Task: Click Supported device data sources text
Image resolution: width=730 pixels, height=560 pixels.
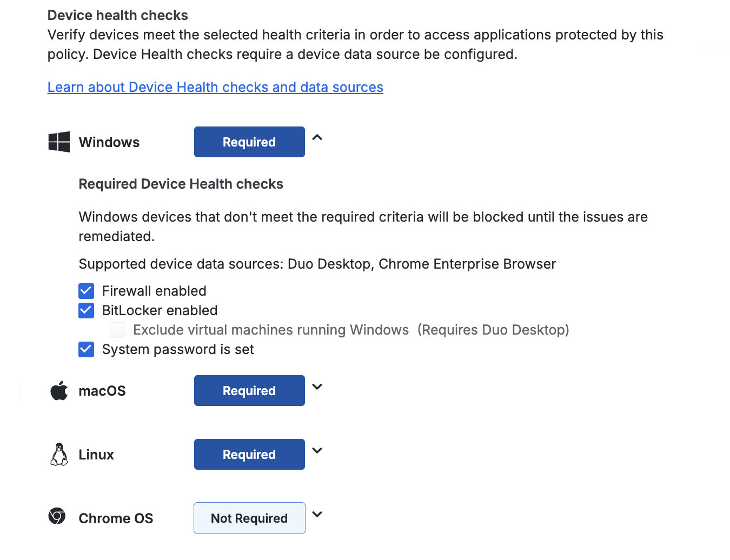Action: click(x=317, y=264)
